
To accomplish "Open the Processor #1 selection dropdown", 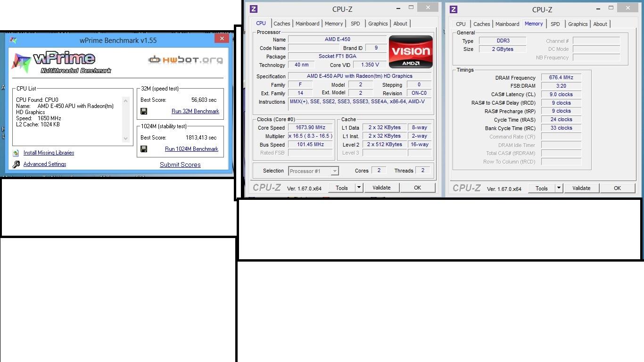I will [x=314, y=171].
